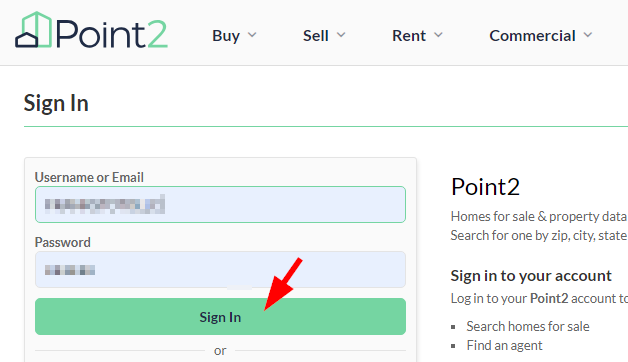Open the Commercial menu
The height and width of the screenshot is (362, 628).
[x=532, y=36]
